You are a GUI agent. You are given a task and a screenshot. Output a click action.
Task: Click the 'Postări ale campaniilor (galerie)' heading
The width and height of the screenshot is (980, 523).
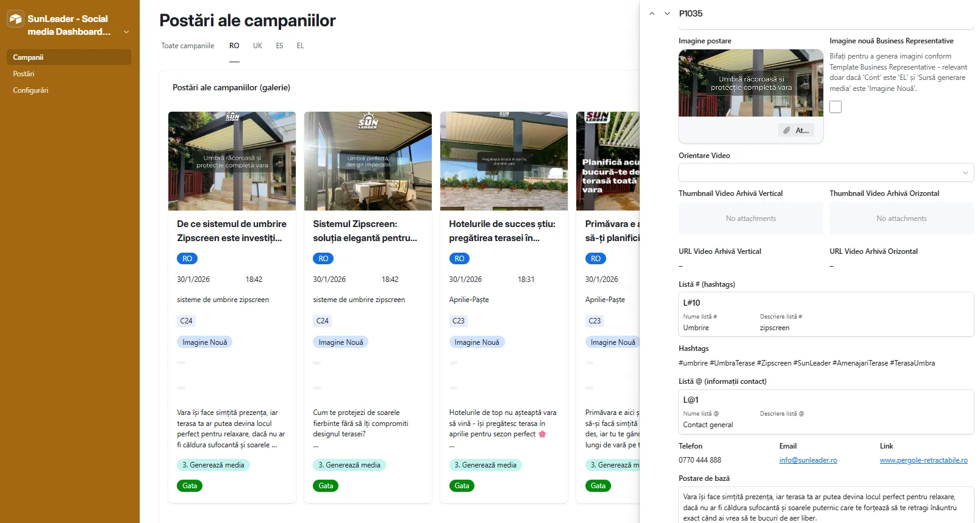pos(231,88)
